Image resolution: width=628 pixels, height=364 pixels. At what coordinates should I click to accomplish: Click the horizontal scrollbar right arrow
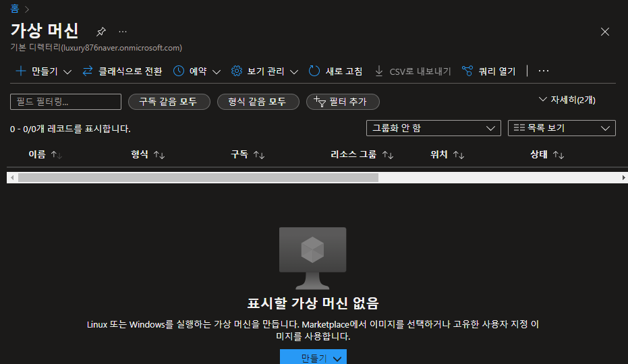(x=623, y=177)
